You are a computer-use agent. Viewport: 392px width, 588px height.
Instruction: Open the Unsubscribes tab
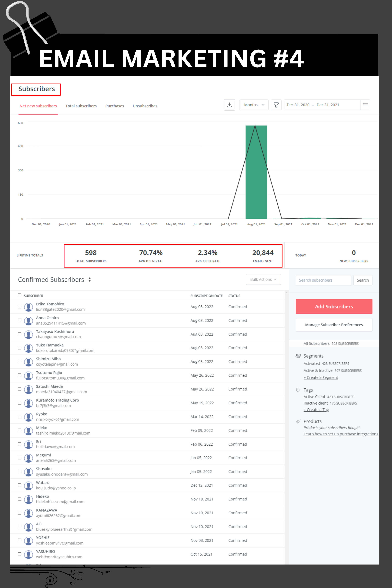[145, 106]
